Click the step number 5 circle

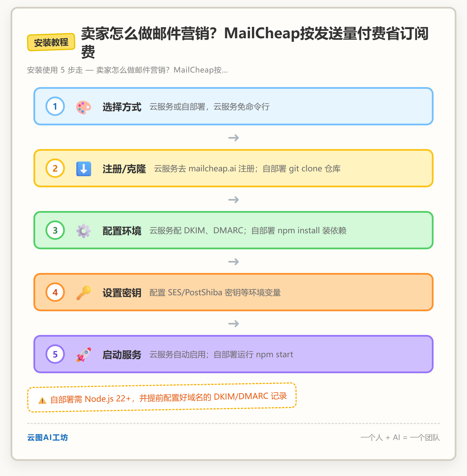click(x=55, y=354)
